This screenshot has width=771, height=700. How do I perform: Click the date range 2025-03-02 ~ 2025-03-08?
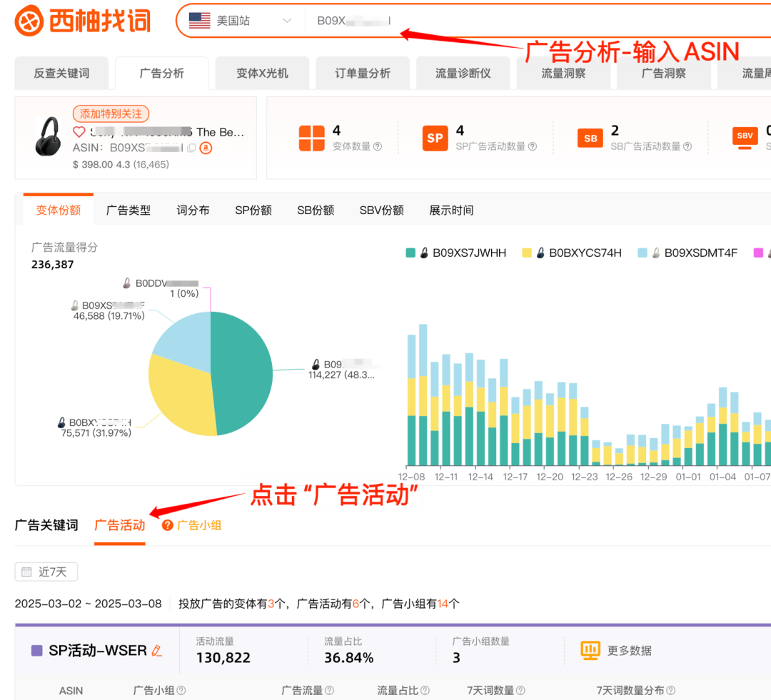click(88, 604)
